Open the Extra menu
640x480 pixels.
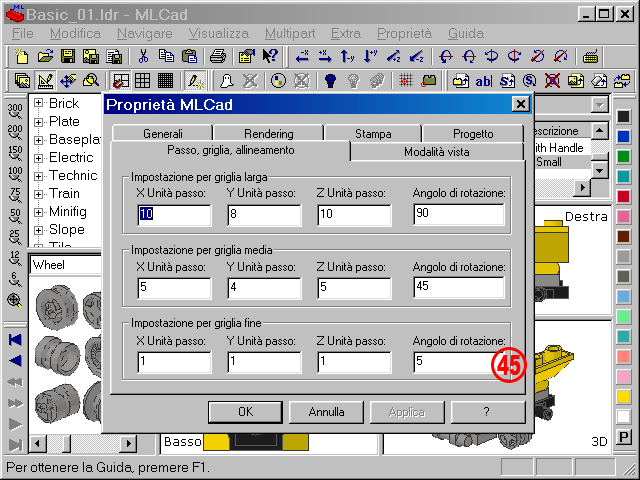[x=346, y=33]
